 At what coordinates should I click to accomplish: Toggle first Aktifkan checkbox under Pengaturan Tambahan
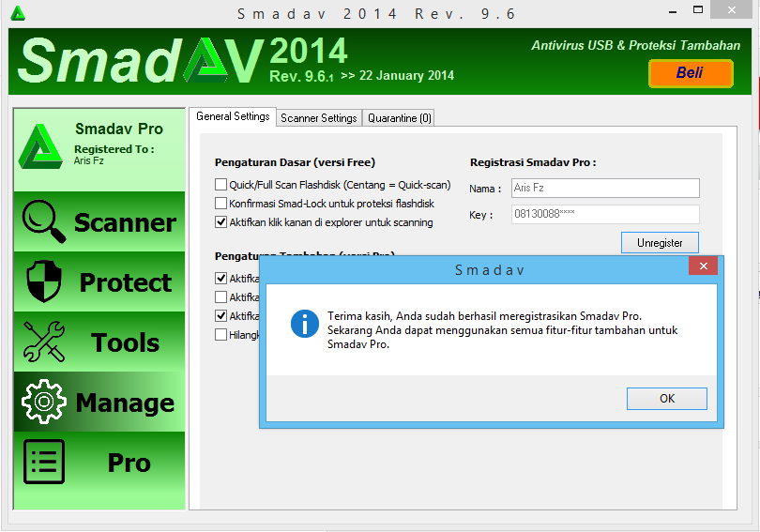pyautogui.click(x=221, y=278)
